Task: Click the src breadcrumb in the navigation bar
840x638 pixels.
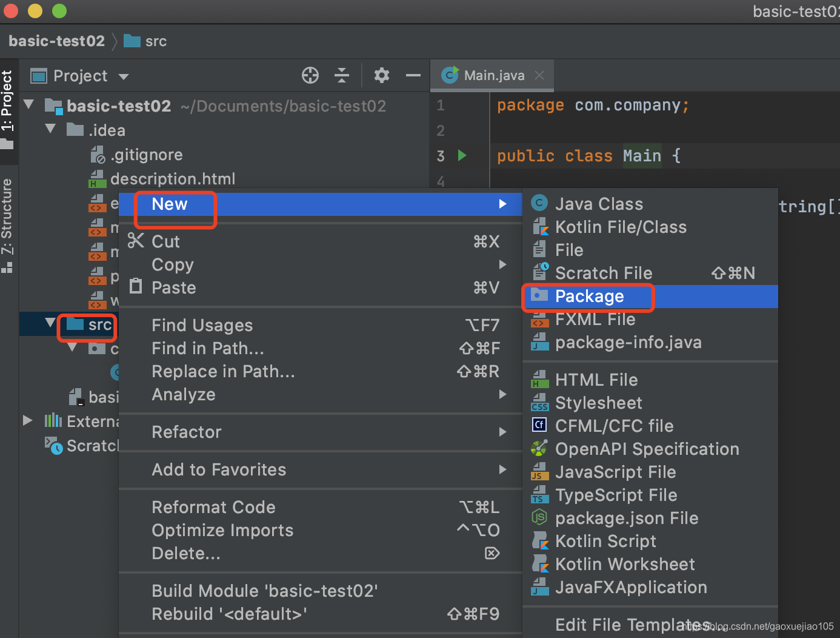Action: coord(145,41)
